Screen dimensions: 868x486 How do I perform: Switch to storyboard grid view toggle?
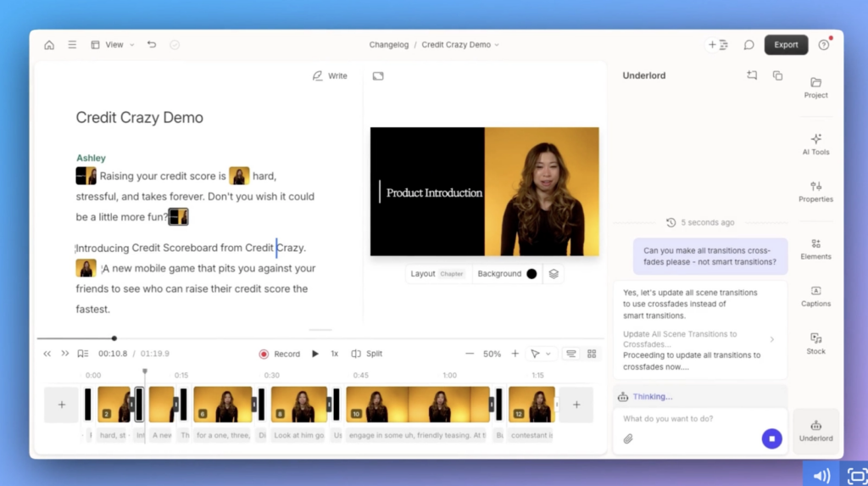592,354
